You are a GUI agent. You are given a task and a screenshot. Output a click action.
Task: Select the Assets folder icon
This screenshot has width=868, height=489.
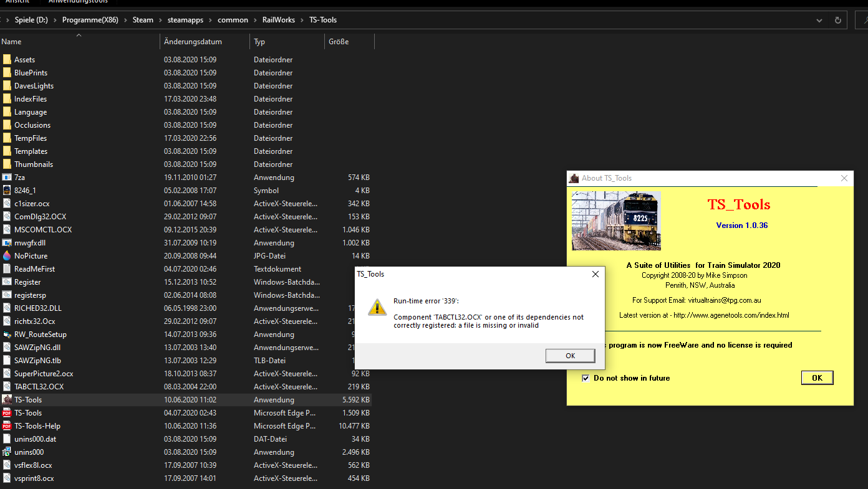[7, 60]
